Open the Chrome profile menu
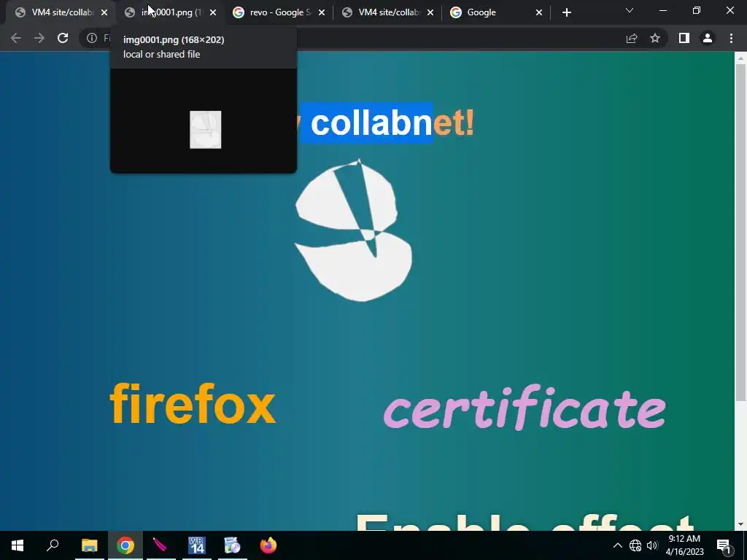Image resolution: width=747 pixels, height=560 pixels. point(708,38)
